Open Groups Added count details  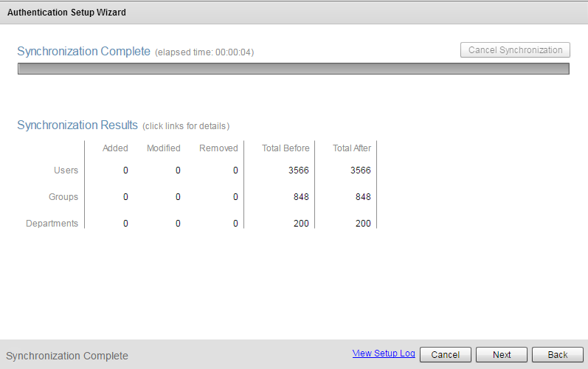point(125,197)
